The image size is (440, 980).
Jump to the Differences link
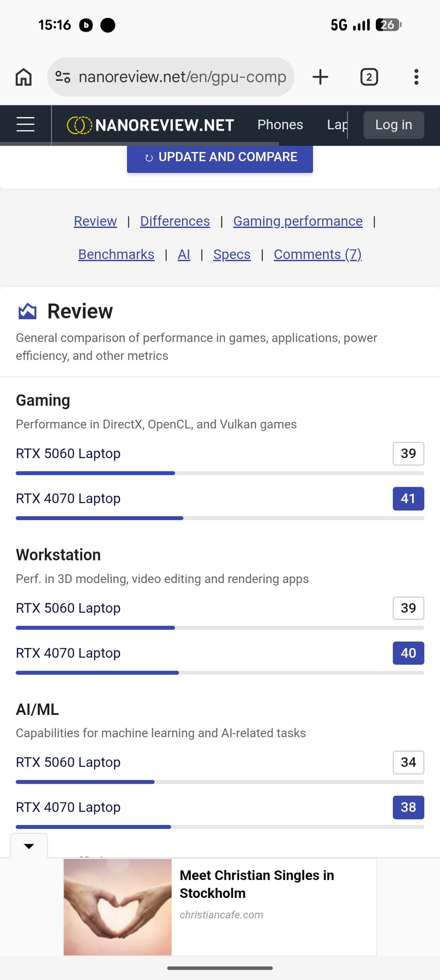(x=175, y=221)
